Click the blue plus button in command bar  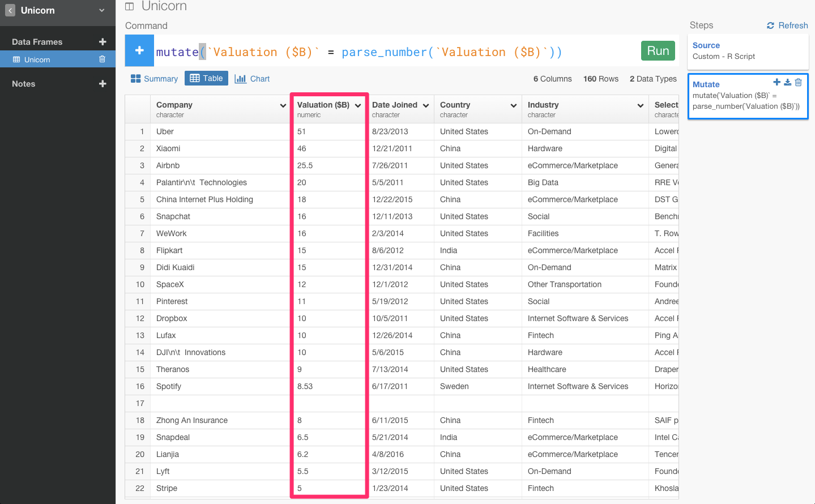point(139,50)
